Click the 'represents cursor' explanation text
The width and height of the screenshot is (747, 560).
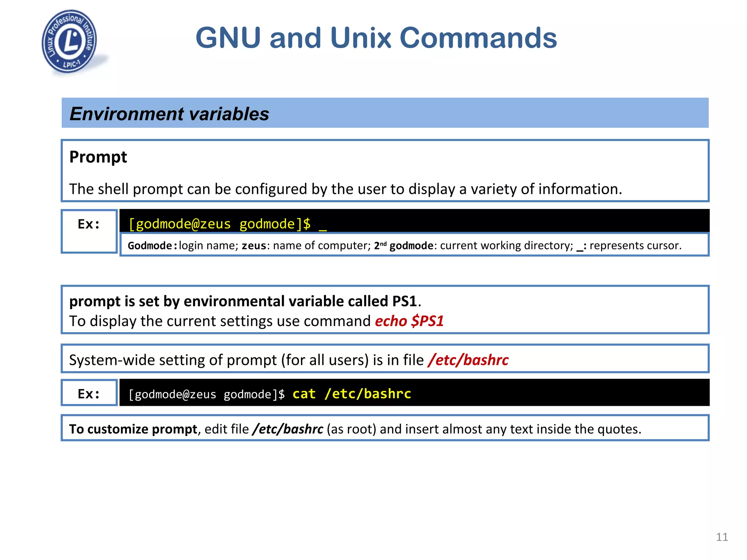(635, 246)
